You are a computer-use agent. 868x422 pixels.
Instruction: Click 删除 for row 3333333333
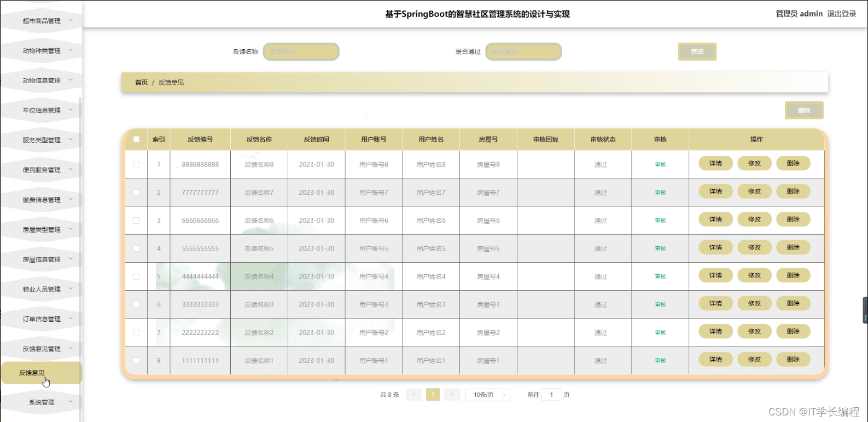pyautogui.click(x=793, y=303)
